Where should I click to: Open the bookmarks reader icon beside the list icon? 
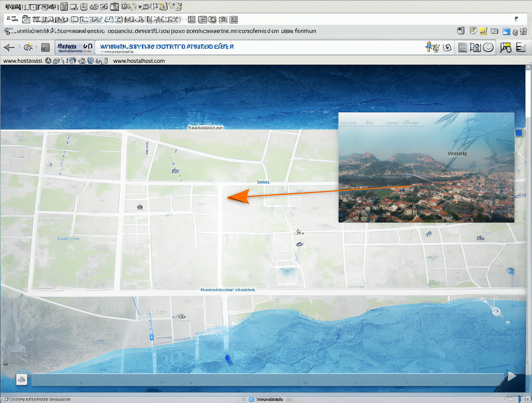tap(475, 48)
